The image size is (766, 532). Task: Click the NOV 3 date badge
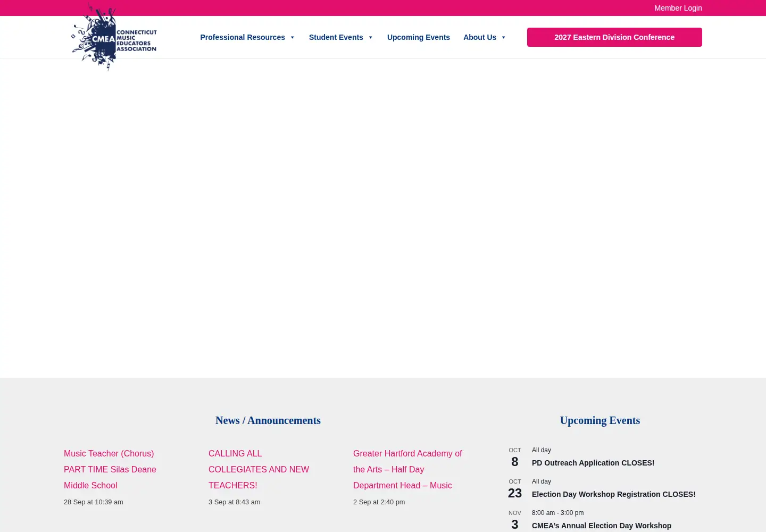pos(515,520)
